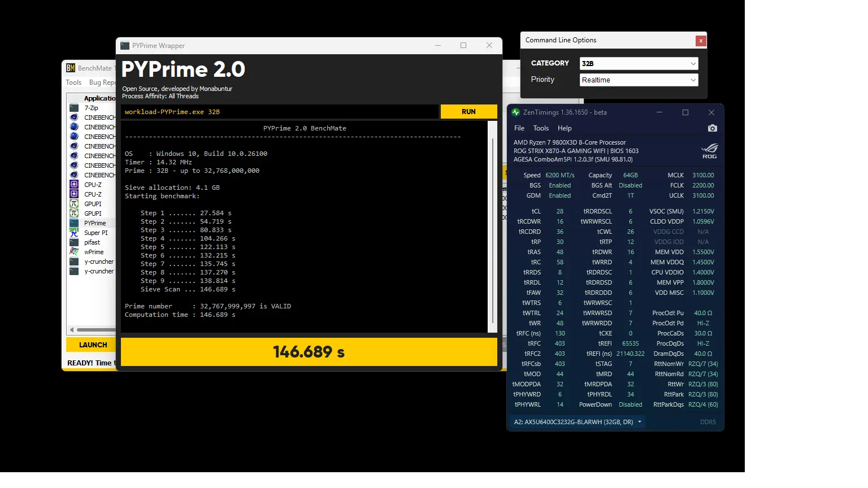The height and width of the screenshot is (488, 868).
Task: Click the Super PI icon in BenchMate list
Action: coord(73,233)
